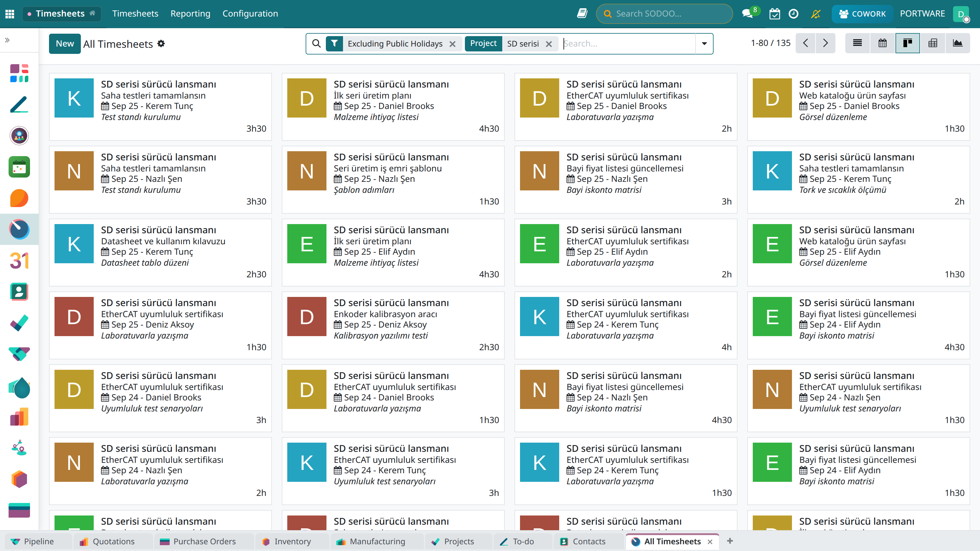The height and width of the screenshot is (551, 980).
Task: Click the filter funnel icon
Action: (x=334, y=44)
